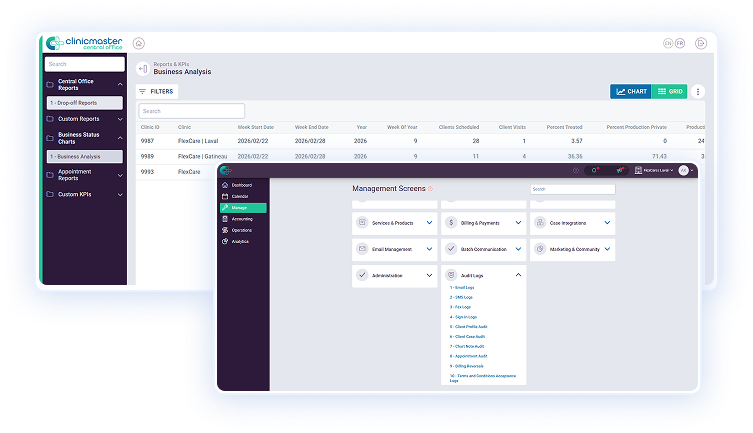Switch language to FR

pyautogui.click(x=681, y=43)
